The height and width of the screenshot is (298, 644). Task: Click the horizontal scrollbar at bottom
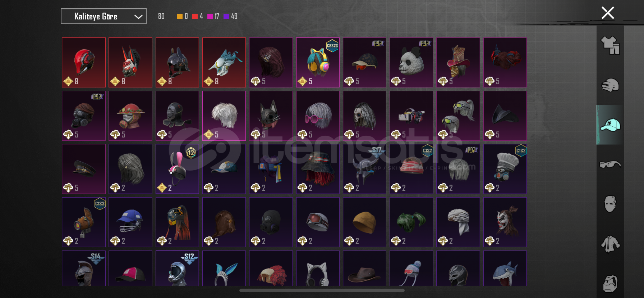coord(322,290)
